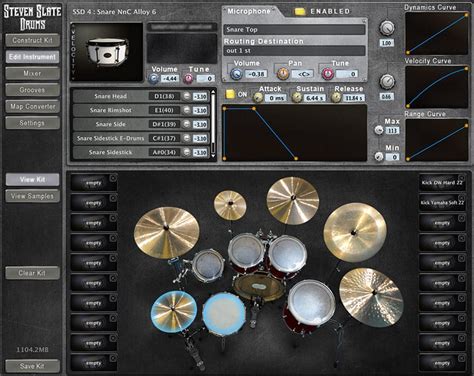Select the kick drum in the kit view
This screenshot has height=376, width=474.
259,287
